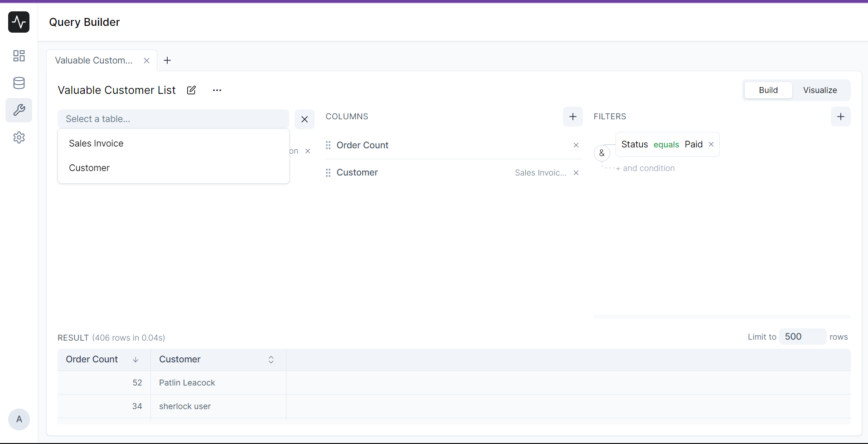Click the add filter plus icon

[x=841, y=117]
